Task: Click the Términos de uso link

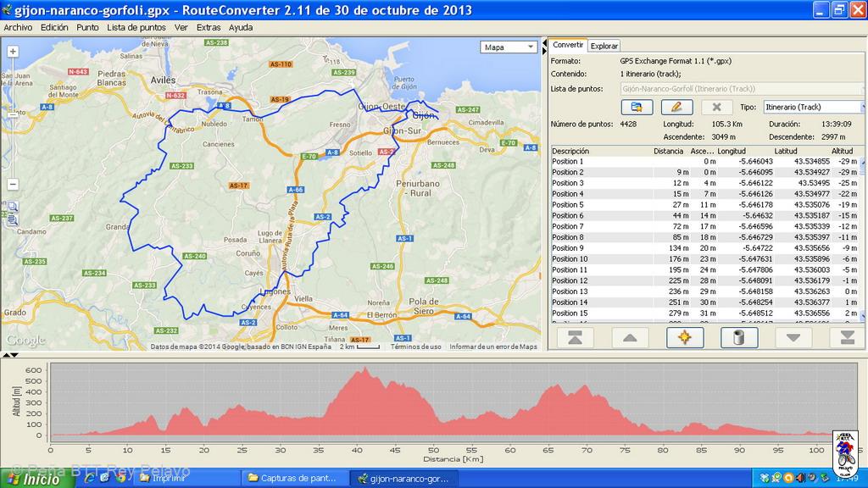Action: click(415, 347)
